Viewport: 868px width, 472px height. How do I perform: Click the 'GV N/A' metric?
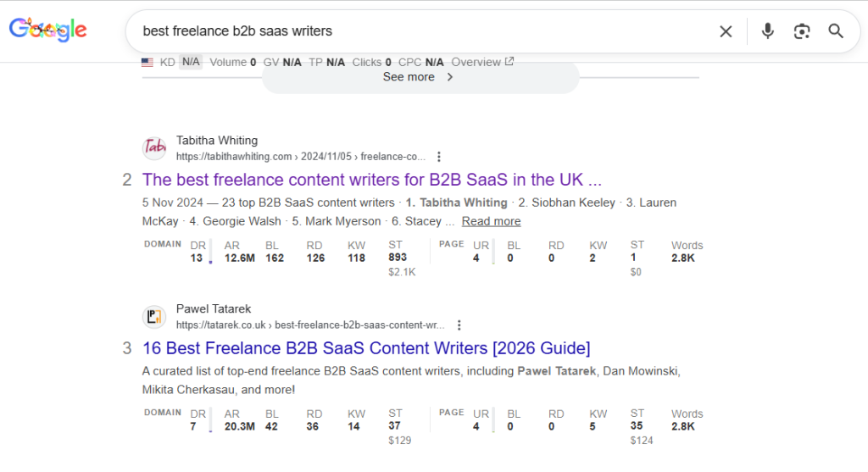(282, 62)
